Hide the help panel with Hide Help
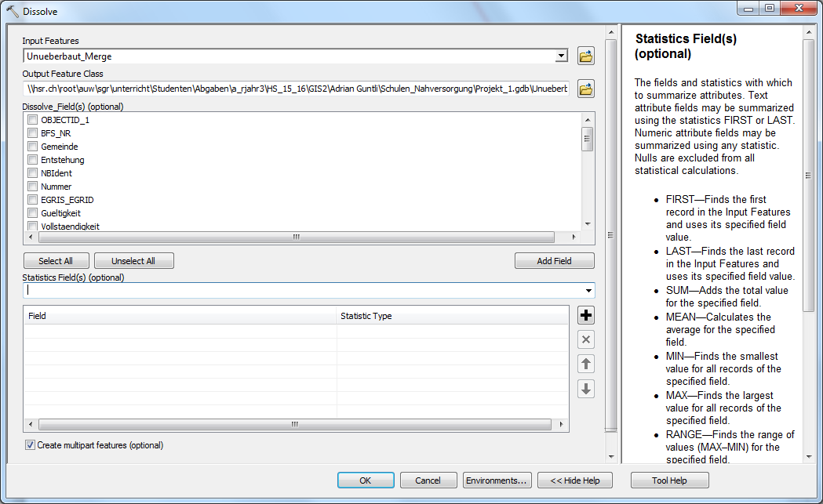 click(574, 480)
